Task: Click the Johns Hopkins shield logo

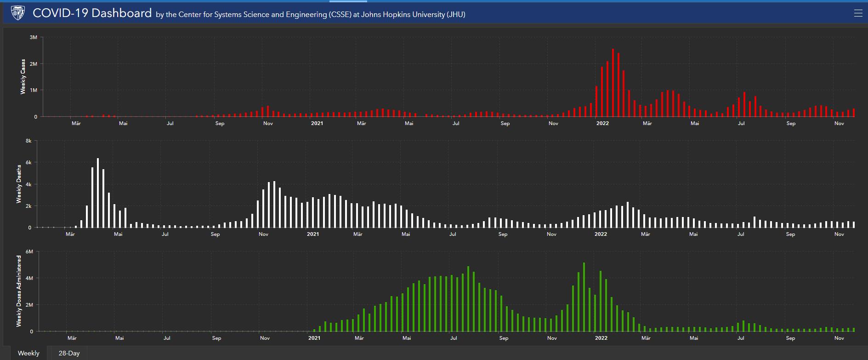Action: click(x=17, y=13)
